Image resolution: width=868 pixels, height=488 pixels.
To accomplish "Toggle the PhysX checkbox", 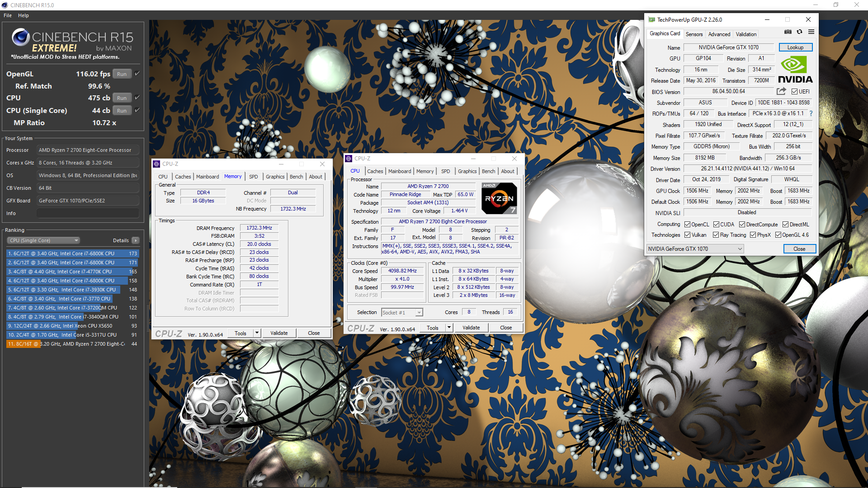I will [753, 235].
